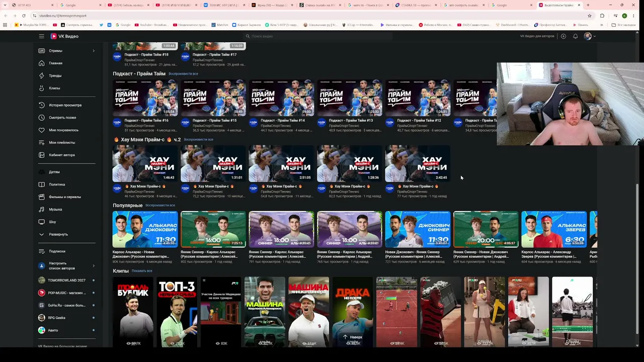This screenshot has height=362, width=644.
Task: Open Подкаст - Прайм Тайм #15 thumbnail
Action: (x=213, y=98)
